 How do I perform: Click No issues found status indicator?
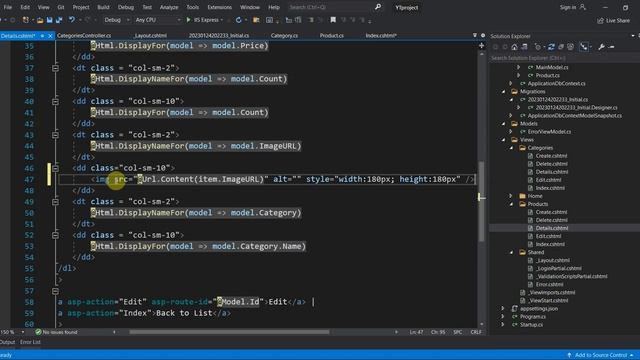[56, 332]
